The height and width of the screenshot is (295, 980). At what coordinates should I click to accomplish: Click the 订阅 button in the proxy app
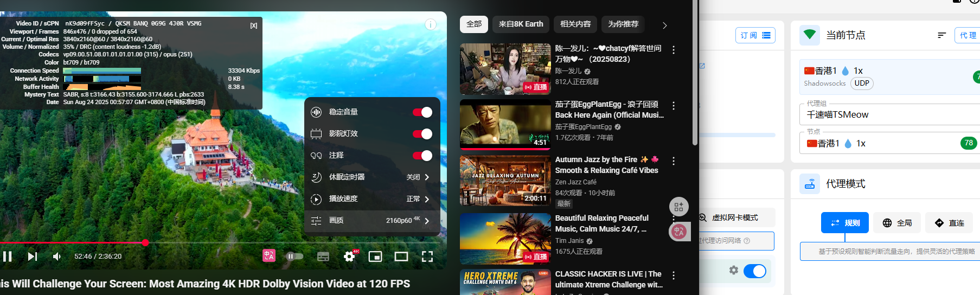755,35
